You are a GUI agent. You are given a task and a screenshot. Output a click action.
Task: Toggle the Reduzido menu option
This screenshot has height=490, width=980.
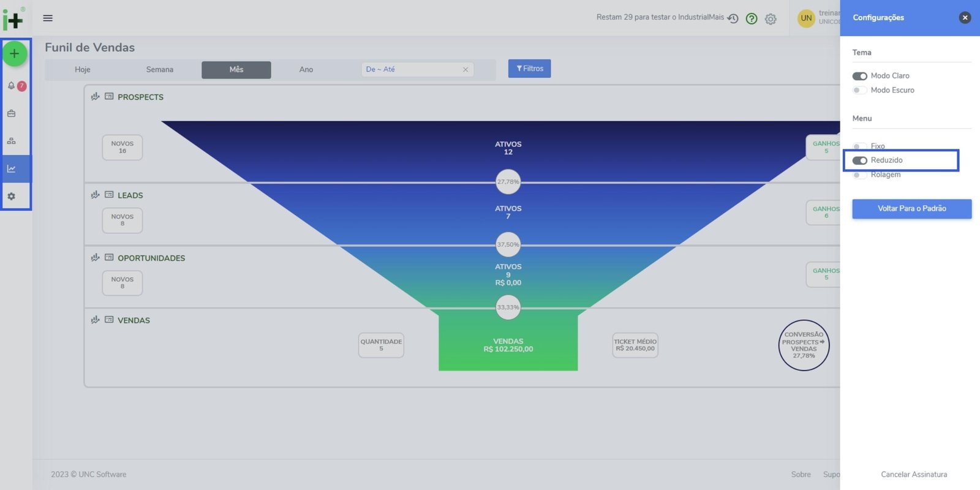[859, 160]
